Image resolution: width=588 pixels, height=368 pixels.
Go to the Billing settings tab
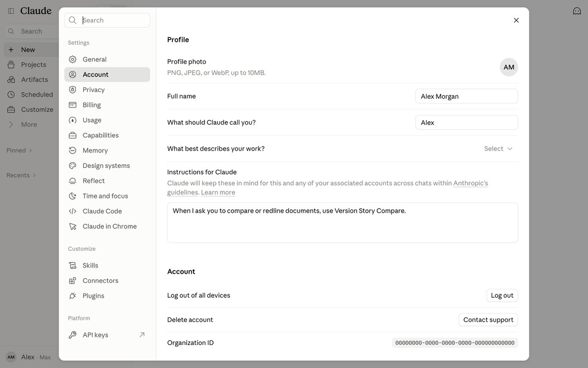tap(107, 105)
